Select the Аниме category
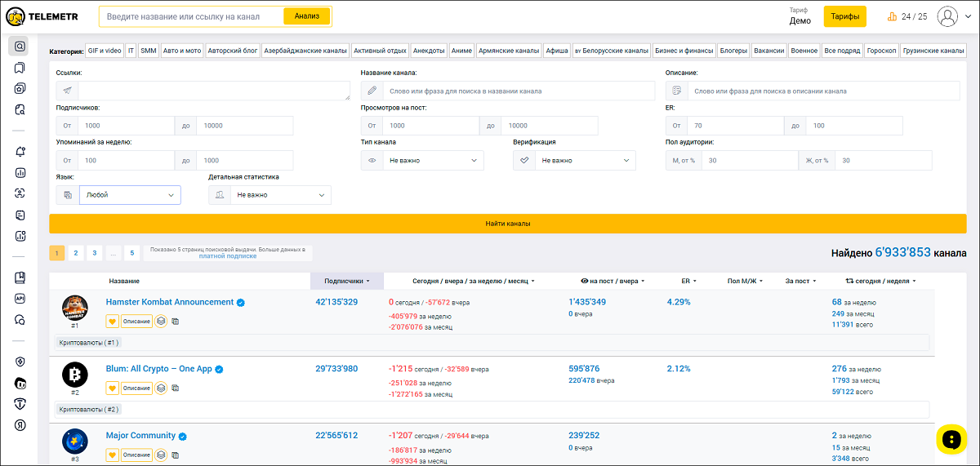The image size is (980, 466). pyautogui.click(x=461, y=51)
